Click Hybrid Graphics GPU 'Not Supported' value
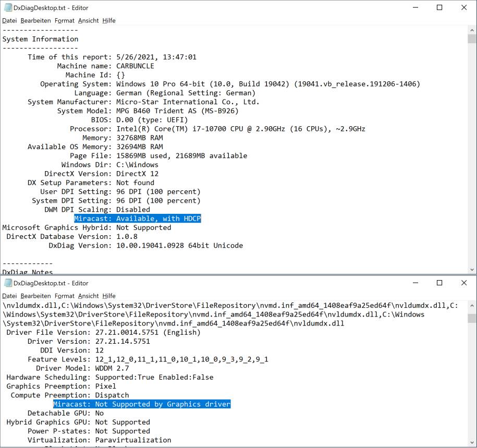This screenshot has width=477, height=448. click(123, 422)
